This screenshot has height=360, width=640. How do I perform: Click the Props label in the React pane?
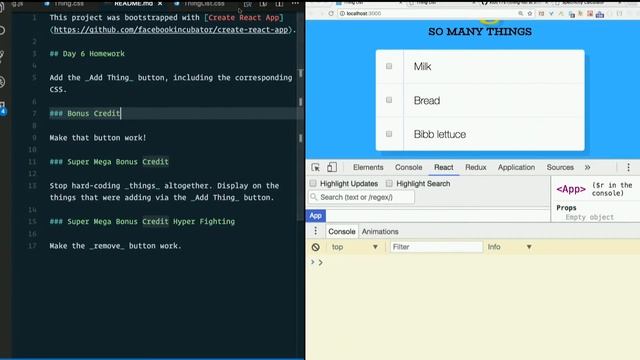[x=566, y=207]
